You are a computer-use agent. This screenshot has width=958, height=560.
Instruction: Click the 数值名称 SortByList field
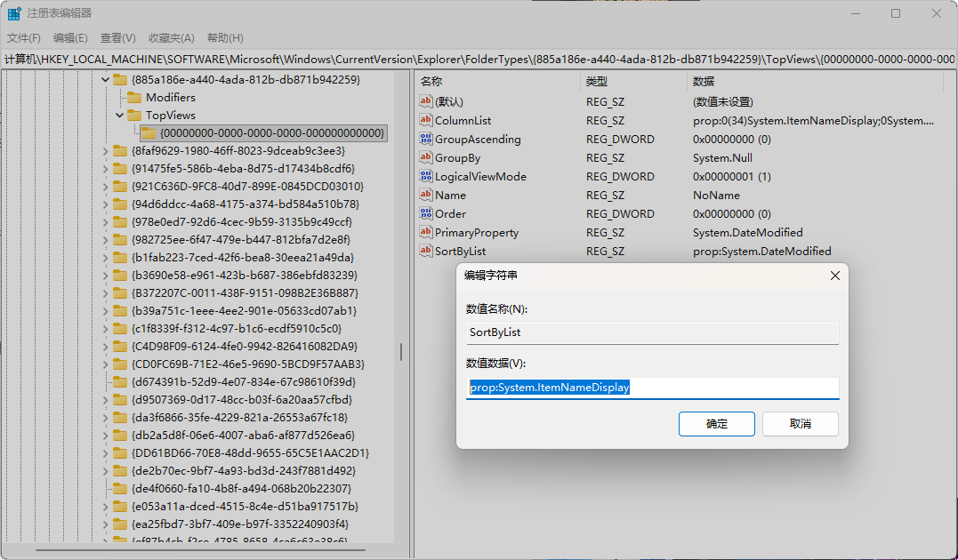click(x=653, y=332)
